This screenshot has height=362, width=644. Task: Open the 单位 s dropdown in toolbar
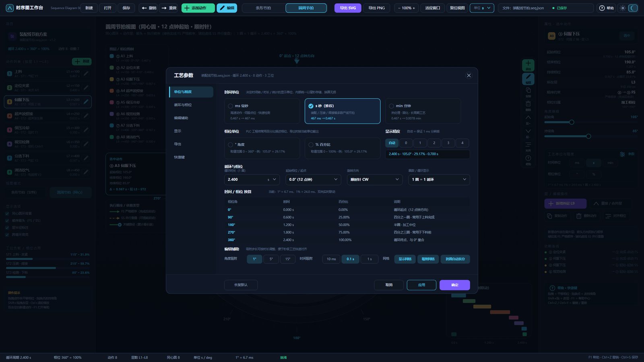pos(482,8)
